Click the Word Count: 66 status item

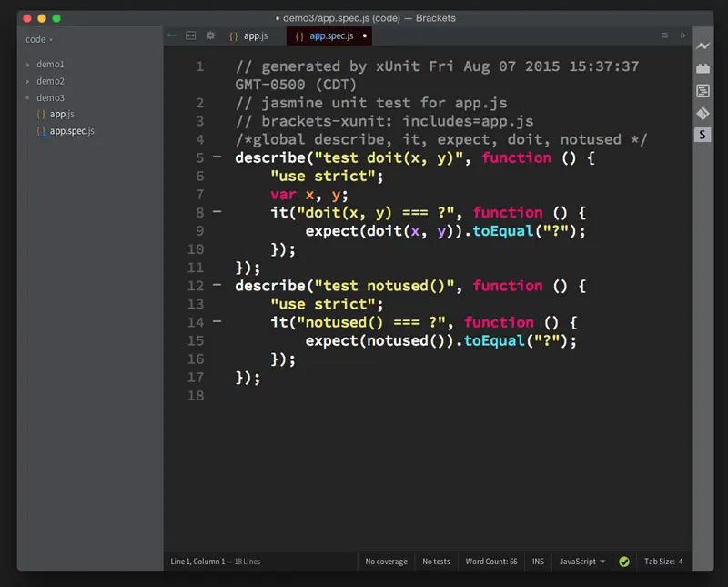491,562
